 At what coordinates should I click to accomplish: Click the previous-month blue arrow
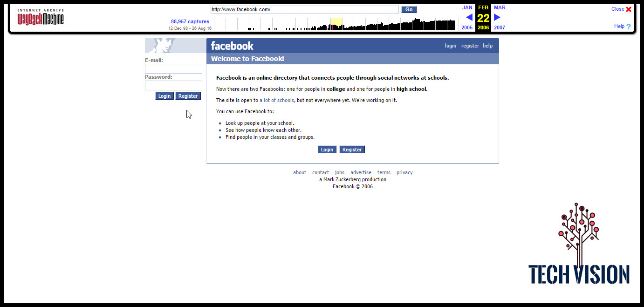[x=469, y=17]
